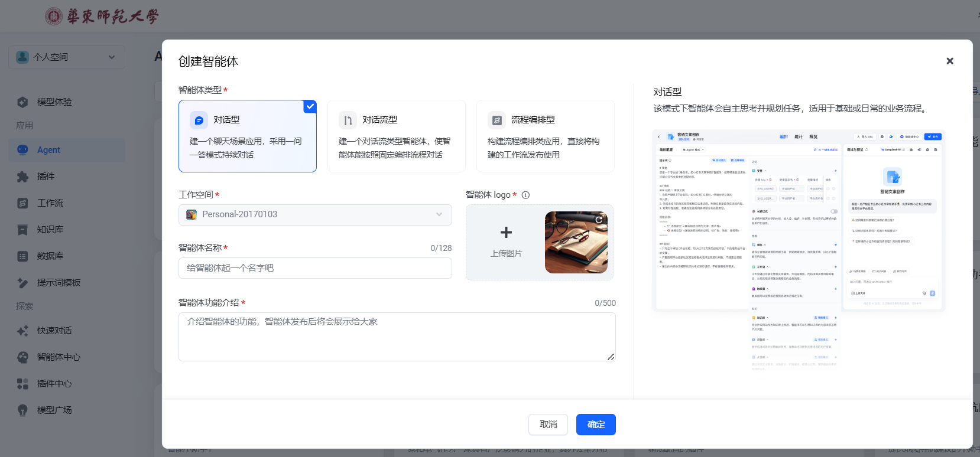This screenshot has width=980, height=457.
Task: Click the info icon beside 智能体 logo
Action: click(x=525, y=195)
